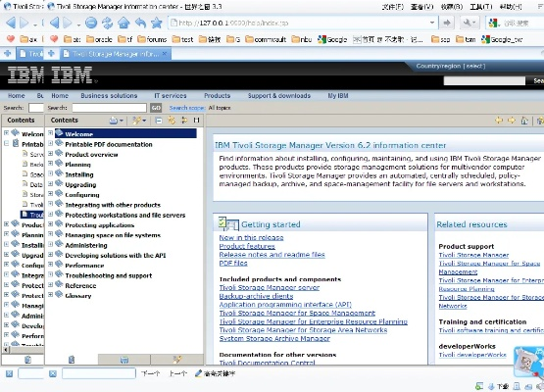The width and height of the screenshot is (544, 392).
Task: Open the wrench tools button in browser toolbar
Action: click(470, 23)
